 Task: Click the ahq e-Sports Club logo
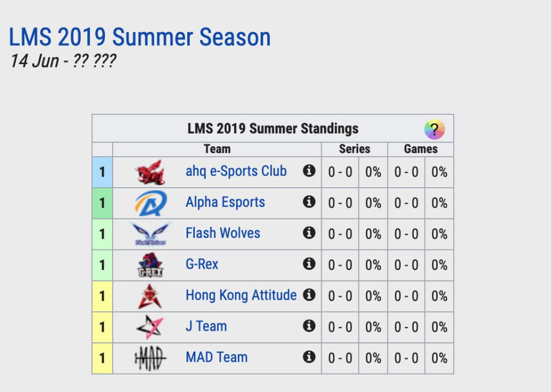coord(150,172)
